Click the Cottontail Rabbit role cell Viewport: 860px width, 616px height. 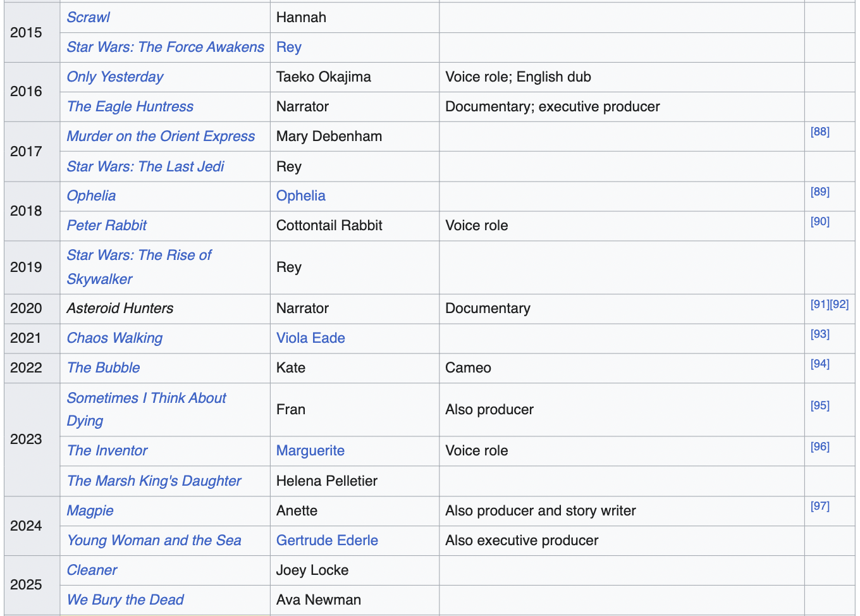coord(355,226)
